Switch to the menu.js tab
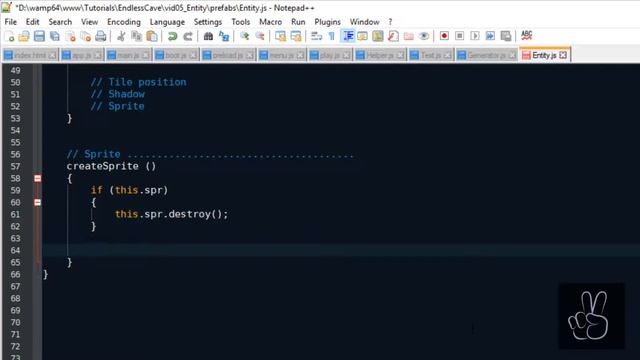 [281, 55]
